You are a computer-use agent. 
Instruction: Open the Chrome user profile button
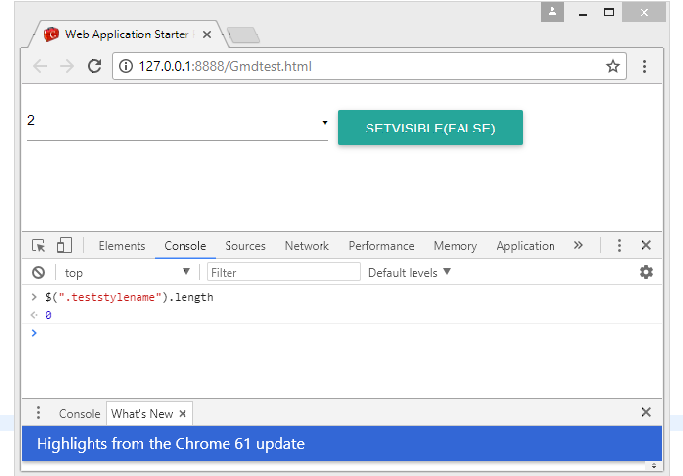(552, 12)
